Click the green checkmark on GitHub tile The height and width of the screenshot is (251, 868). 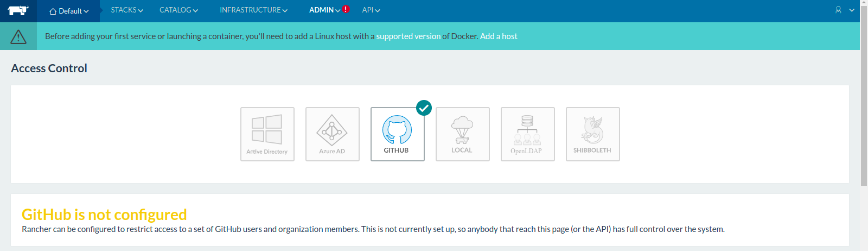tap(424, 108)
